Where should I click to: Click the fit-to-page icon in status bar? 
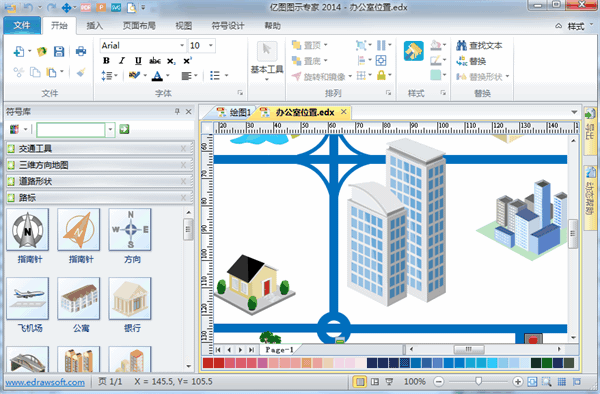coord(532,381)
